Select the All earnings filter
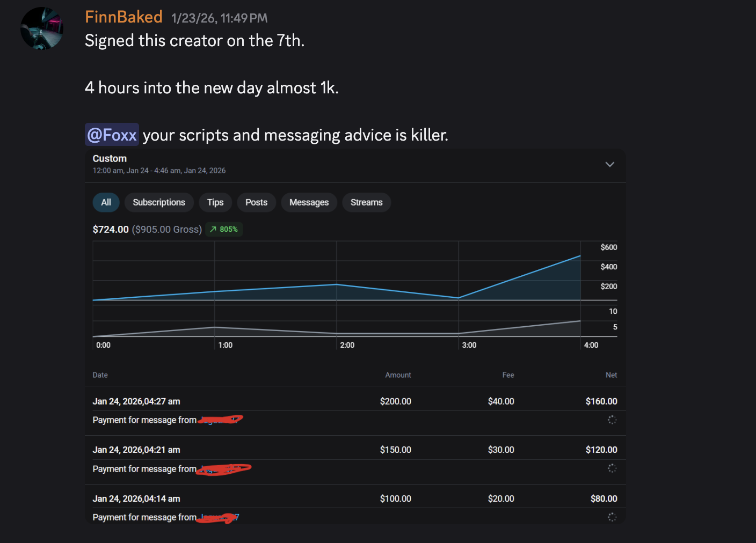756x543 pixels. [106, 202]
